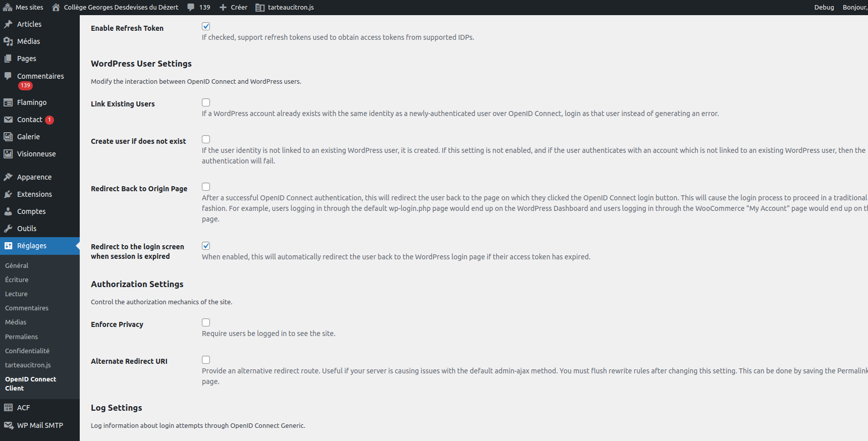The height and width of the screenshot is (441, 868).
Task: Open the Galerie icon
Action: tap(8, 137)
